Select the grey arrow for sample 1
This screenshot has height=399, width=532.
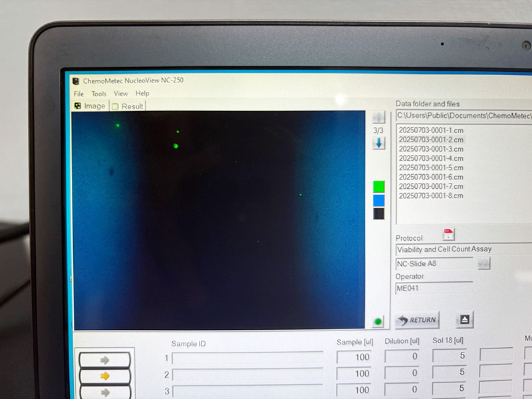[x=104, y=360]
